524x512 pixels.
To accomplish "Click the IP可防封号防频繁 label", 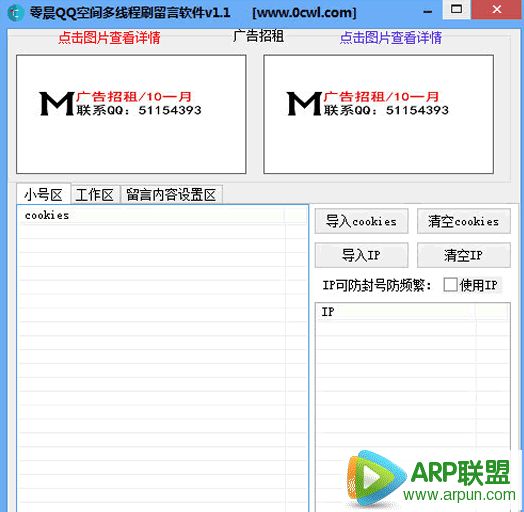I will coord(377,285).
